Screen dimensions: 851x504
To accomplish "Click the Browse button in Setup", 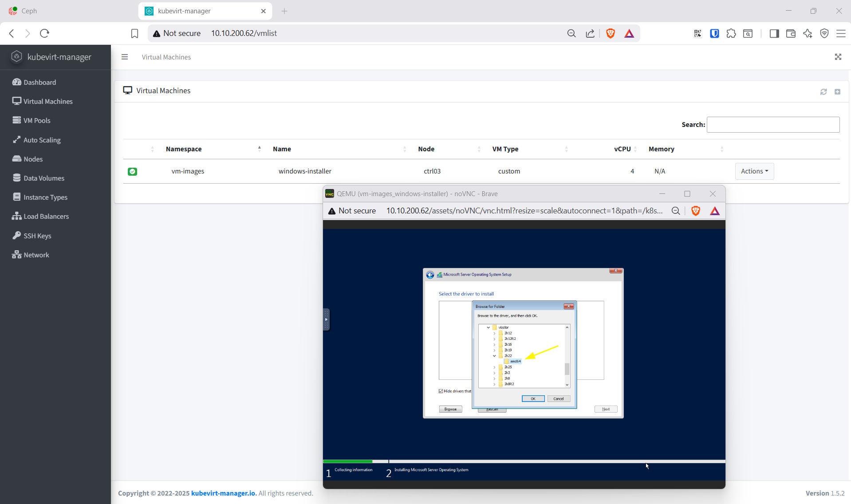I will tap(450, 409).
